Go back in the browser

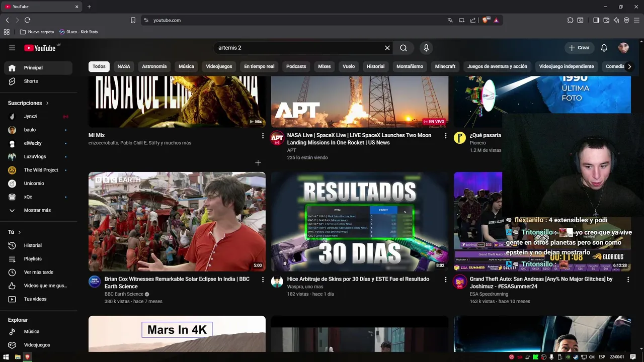point(7,20)
